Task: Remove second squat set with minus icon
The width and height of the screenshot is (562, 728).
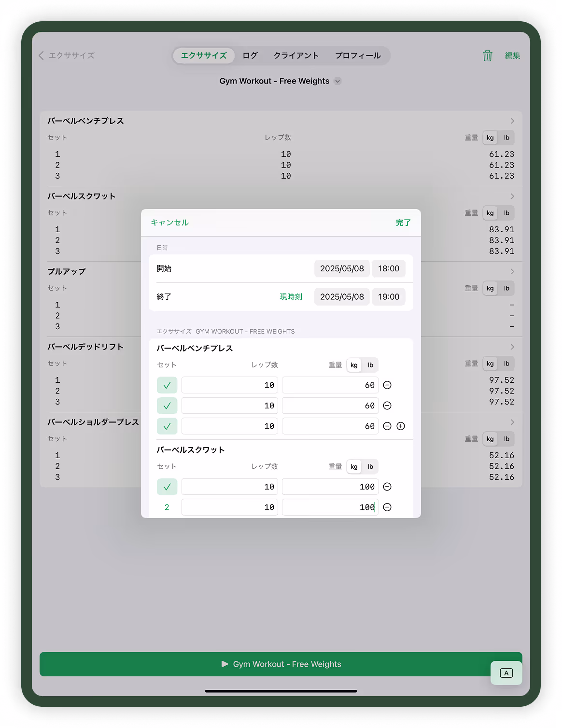Action: click(387, 507)
